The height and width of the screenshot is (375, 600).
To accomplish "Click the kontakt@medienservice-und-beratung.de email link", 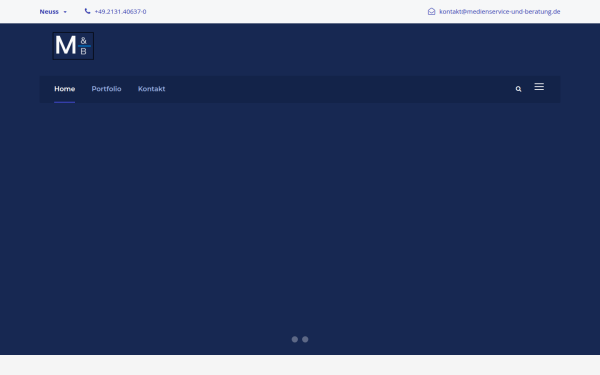I will coord(500,11).
